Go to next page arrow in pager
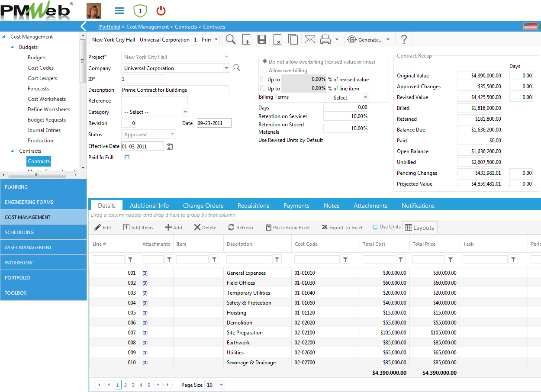This screenshot has height=392, width=541. click(x=158, y=385)
